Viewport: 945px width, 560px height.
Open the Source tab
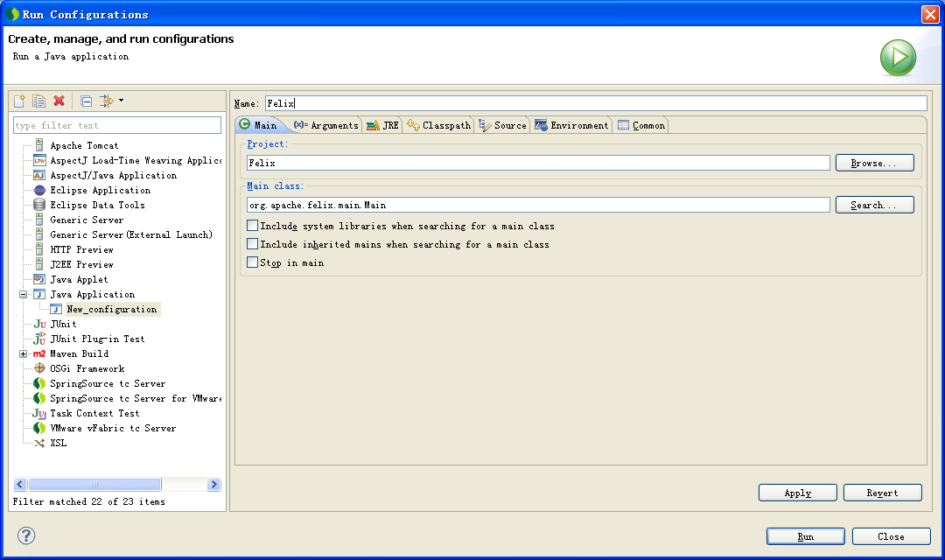(x=502, y=125)
